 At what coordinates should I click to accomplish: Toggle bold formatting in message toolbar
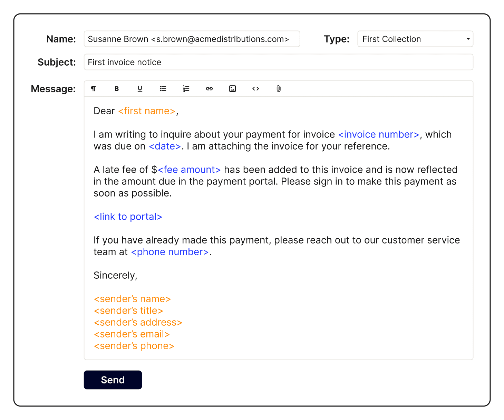117,89
